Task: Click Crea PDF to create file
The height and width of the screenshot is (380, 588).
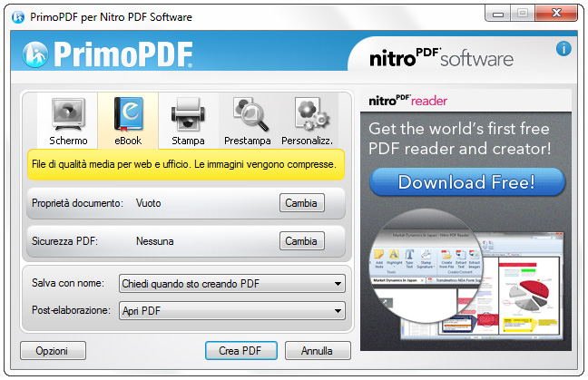Action: click(241, 351)
